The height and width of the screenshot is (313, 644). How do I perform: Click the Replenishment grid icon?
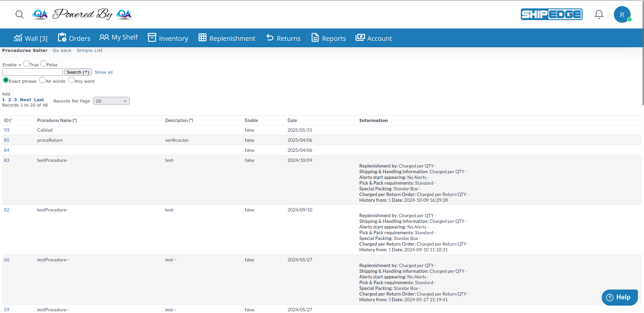click(202, 38)
